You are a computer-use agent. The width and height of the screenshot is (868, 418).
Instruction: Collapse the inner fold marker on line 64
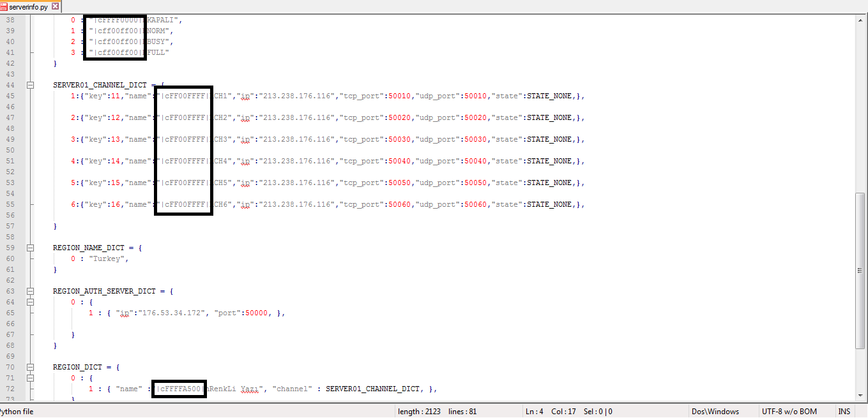coord(30,302)
